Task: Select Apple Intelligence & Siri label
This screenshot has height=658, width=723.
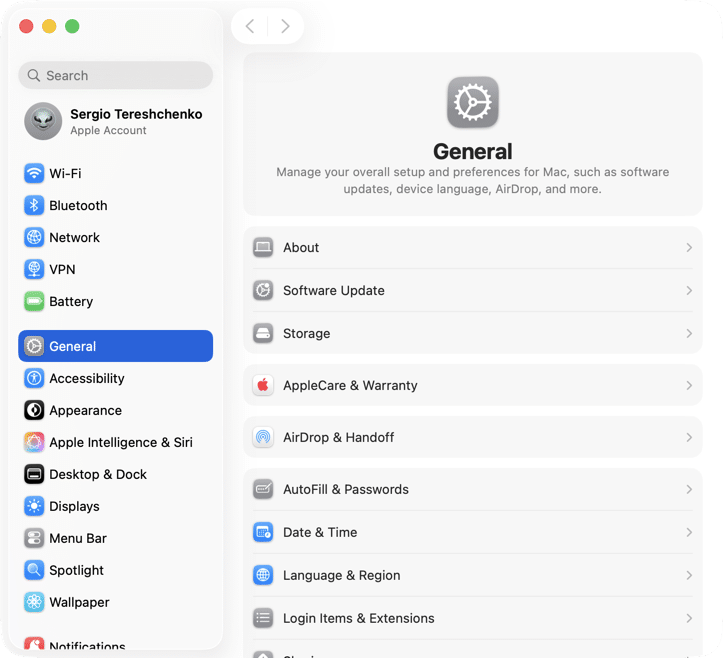Action: tap(121, 442)
